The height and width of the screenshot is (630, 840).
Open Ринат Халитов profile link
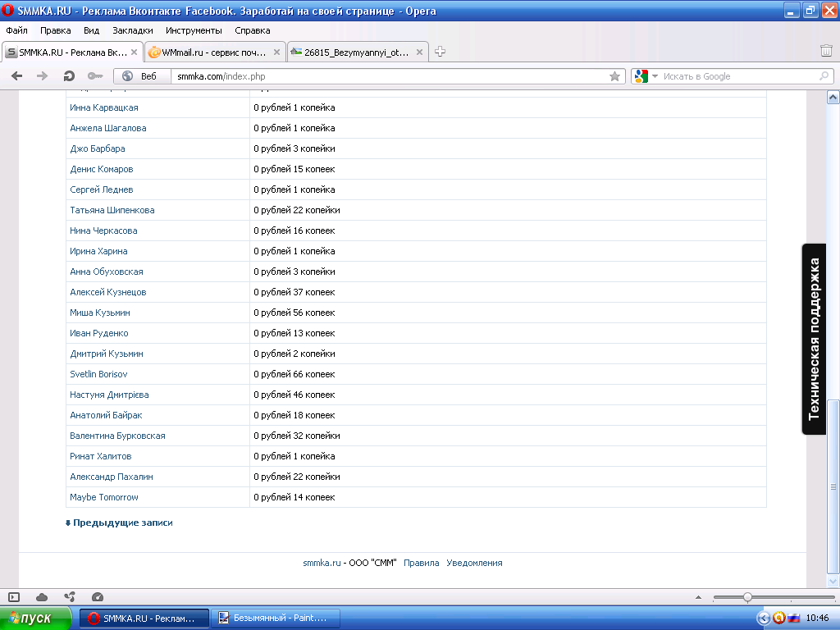pyautogui.click(x=100, y=456)
